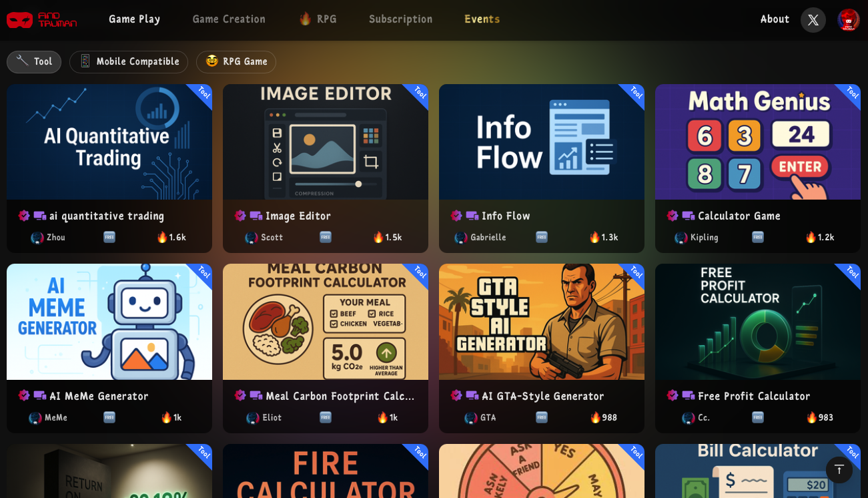Click the profile avatar in top-right corner

pyautogui.click(x=848, y=20)
